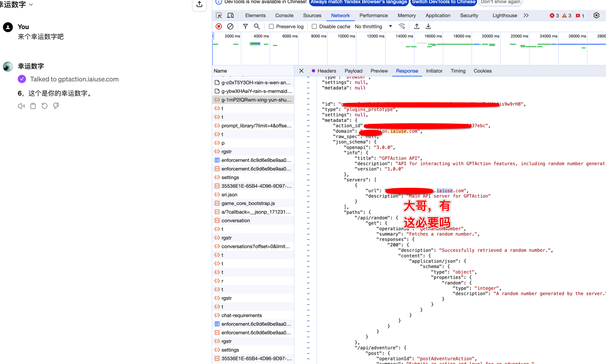
Task: Collapse the fold marker beside "json_schema": {
Action: (308, 142)
